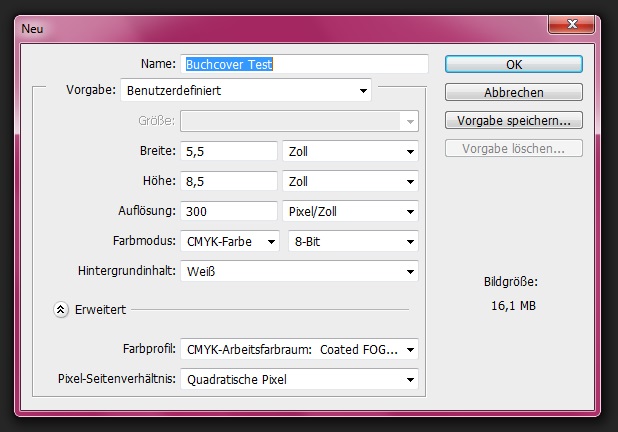618x432 pixels.
Task: Open the Vorgabe preset dropdown
Action: 246,90
